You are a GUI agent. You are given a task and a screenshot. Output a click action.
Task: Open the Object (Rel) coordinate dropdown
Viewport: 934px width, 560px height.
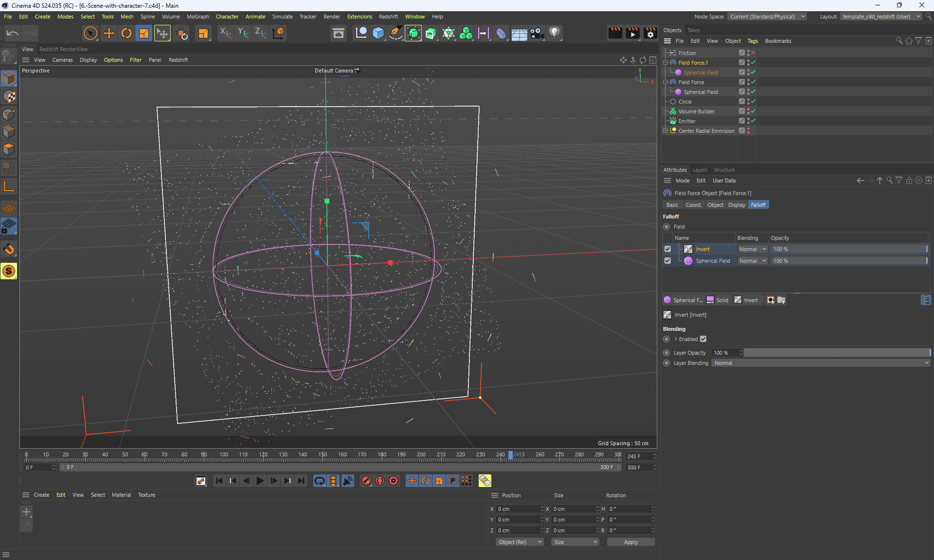tap(520, 542)
